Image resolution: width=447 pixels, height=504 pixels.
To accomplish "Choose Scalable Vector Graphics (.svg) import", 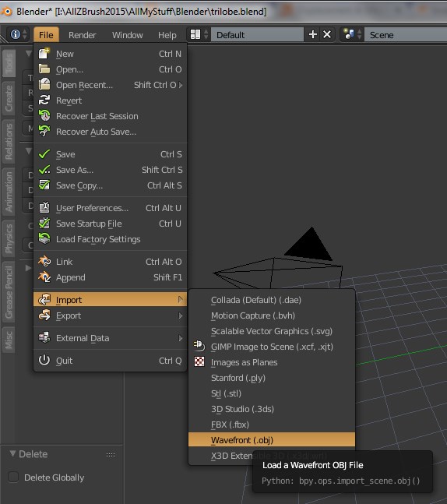I will pos(272,331).
